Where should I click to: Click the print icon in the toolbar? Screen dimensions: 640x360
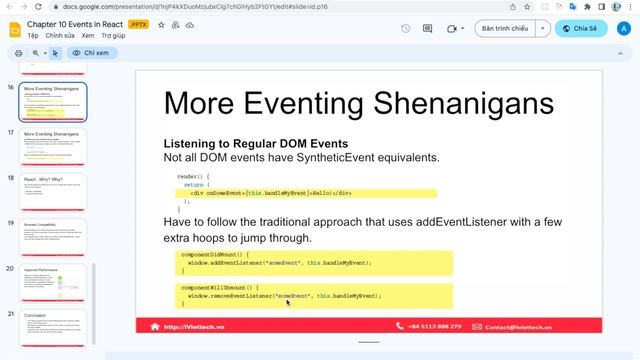18,53
